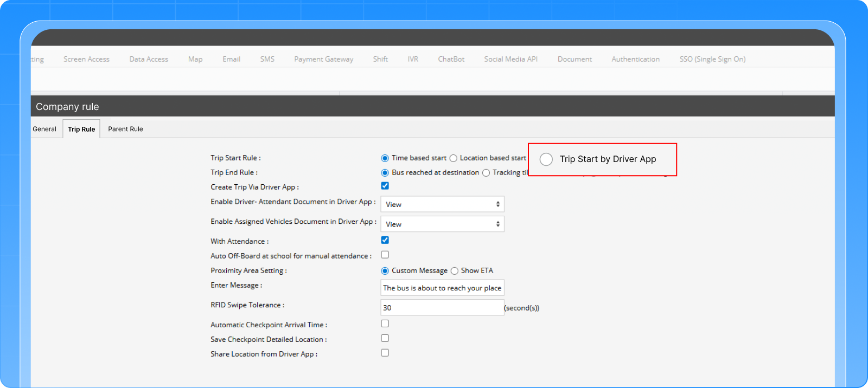Switch to the General tab
This screenshot has width=868, height=388.
[44, 129]
